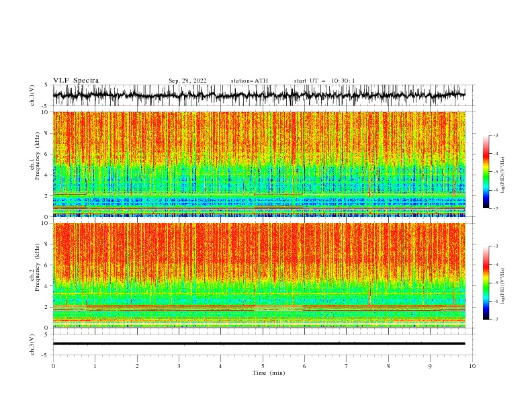This screenshot has width=532, height=411.
Task: Click the "ch.1(V)" axis label
Action: coord(32,95)
